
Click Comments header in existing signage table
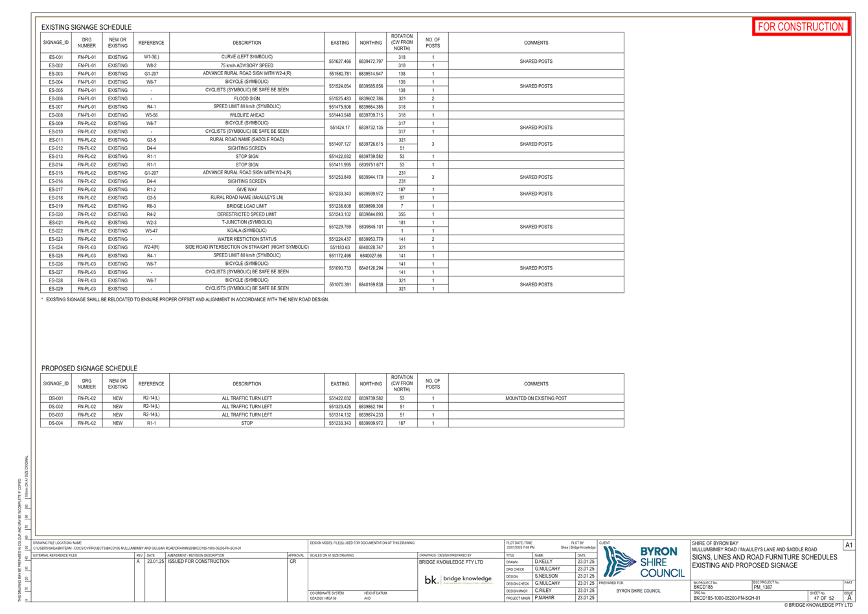pos(536,43)
